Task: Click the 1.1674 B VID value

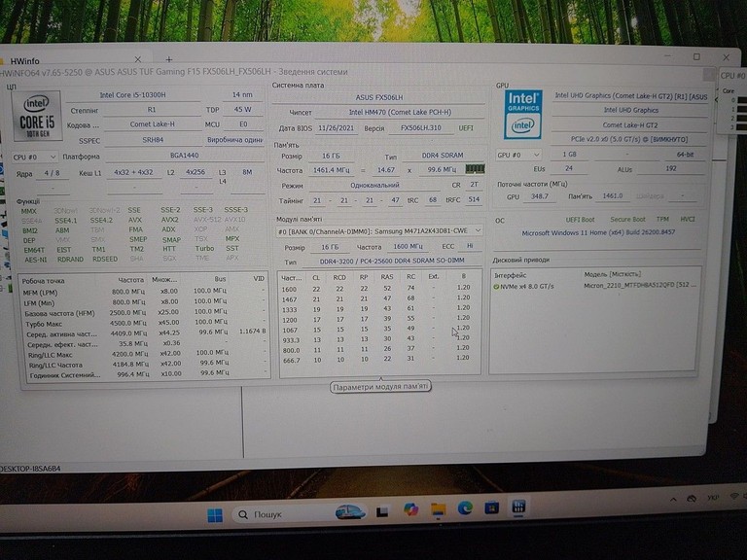Action: coord(252,331)
